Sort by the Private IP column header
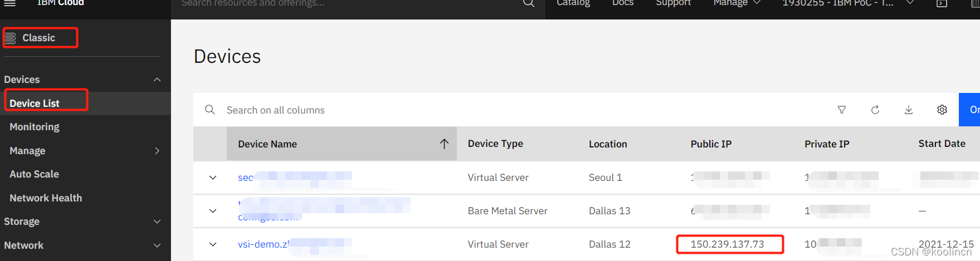Screen dimensions: 980x261 click(x=827, y=144)
